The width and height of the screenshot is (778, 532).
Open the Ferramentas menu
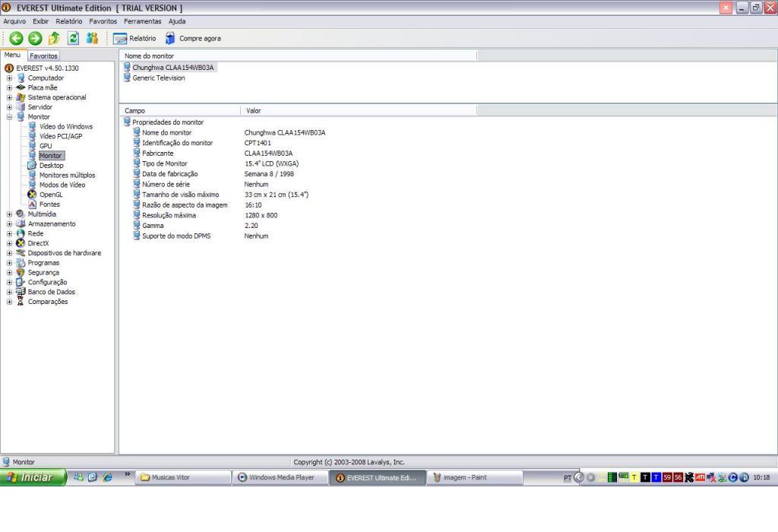coord(142,21)
